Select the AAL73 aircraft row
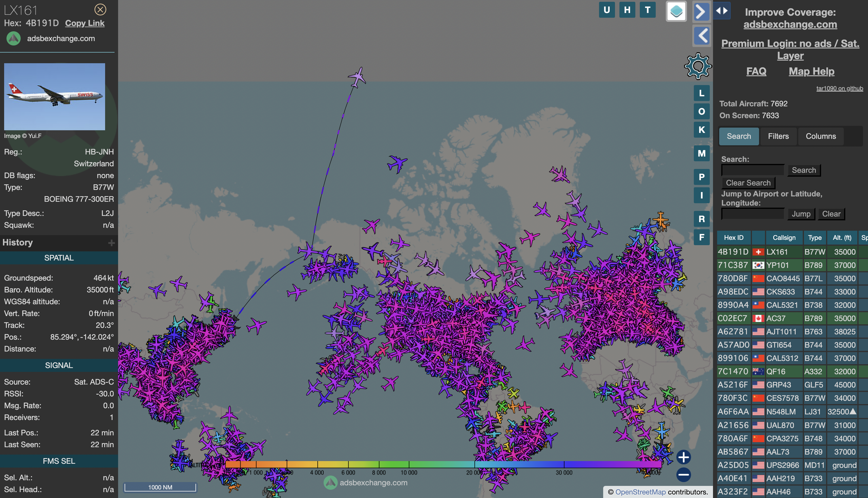Viewport: 868px width, 498px height. pos(792,452)
